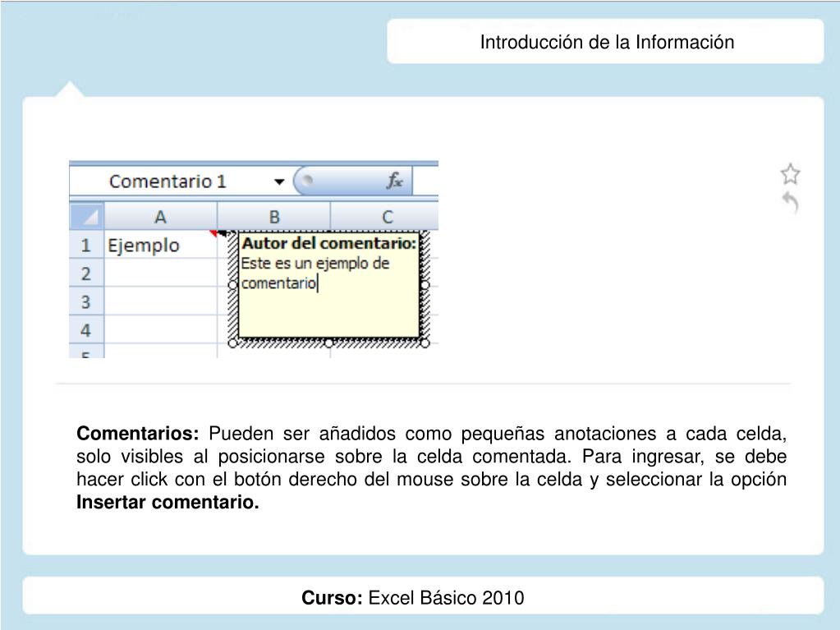Click the fx insert function icon
Viewport: 840px width, 630px height.
[x=394, y=181]
